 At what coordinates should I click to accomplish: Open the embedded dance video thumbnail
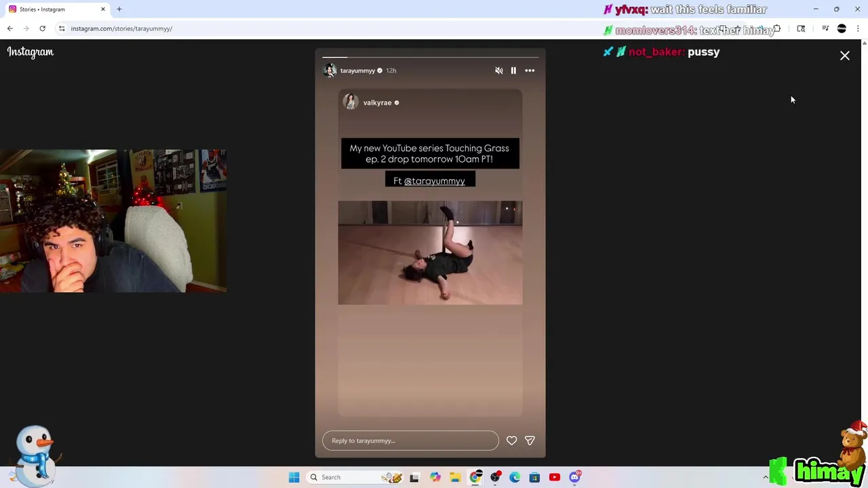click(x=430, y=252)
